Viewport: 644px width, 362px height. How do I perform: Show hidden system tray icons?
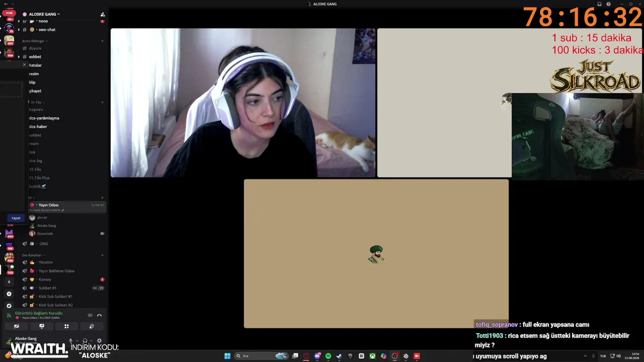point(586,356)
